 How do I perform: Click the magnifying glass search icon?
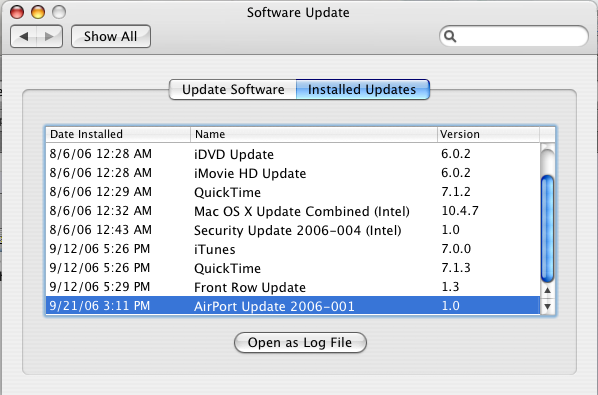coord(450,37)
